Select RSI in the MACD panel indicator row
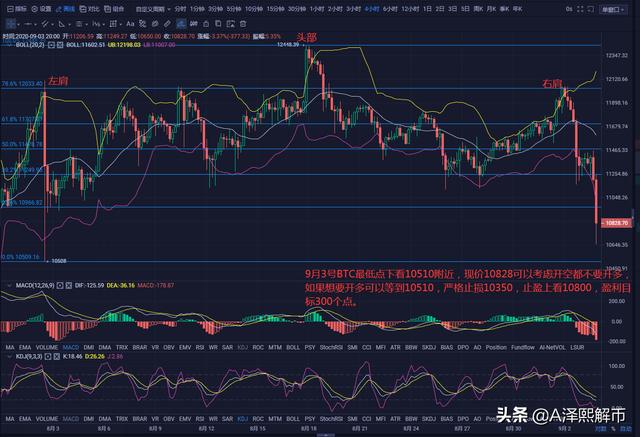640x437 pixels. (x=200, y=347)
